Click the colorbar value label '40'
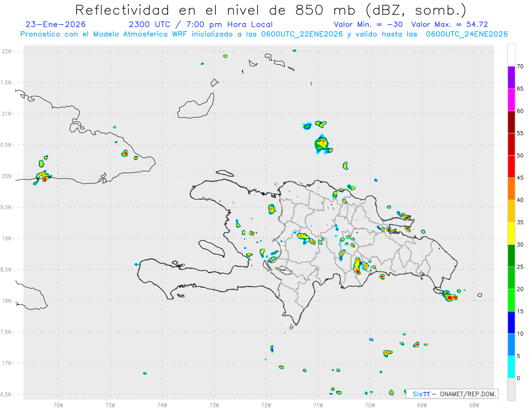Viewport: 532px width, 411px height. pyautogui.click(x=520, y=200)
